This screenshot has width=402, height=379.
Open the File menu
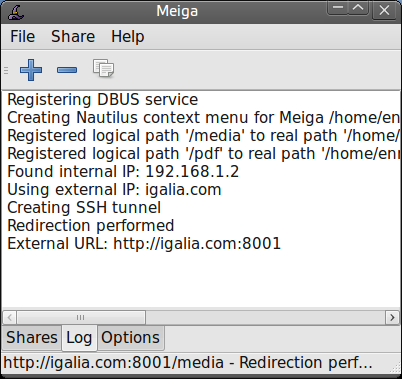(22, 36)
